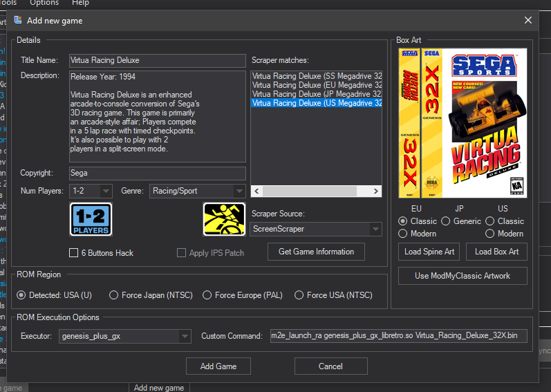Open the Num Players dropdown
The width and height of the screenshot is (551, 392).
pos(91,191)
